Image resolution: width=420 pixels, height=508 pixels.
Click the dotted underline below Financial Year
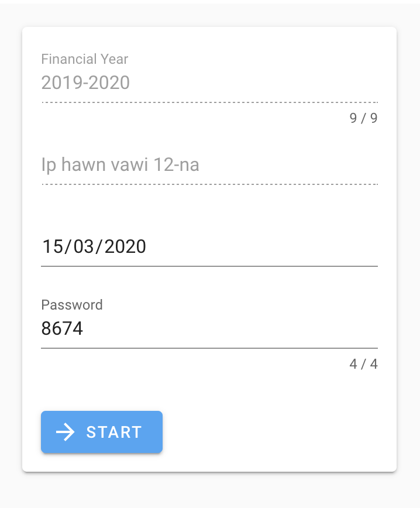[209, 103]
